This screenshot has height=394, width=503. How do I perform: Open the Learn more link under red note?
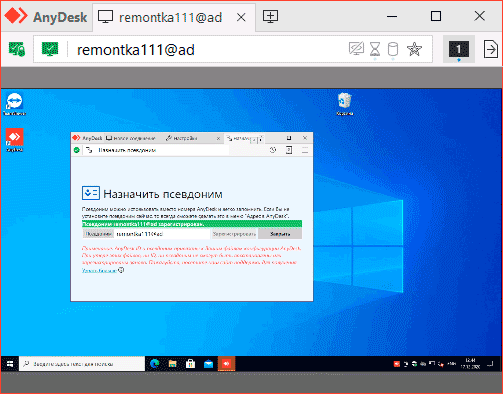(99, 270)
